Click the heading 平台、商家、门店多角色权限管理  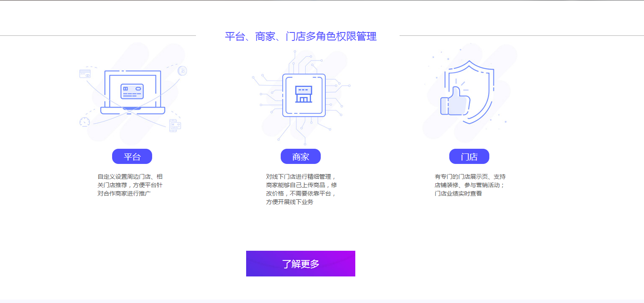(x=301, y=36)
